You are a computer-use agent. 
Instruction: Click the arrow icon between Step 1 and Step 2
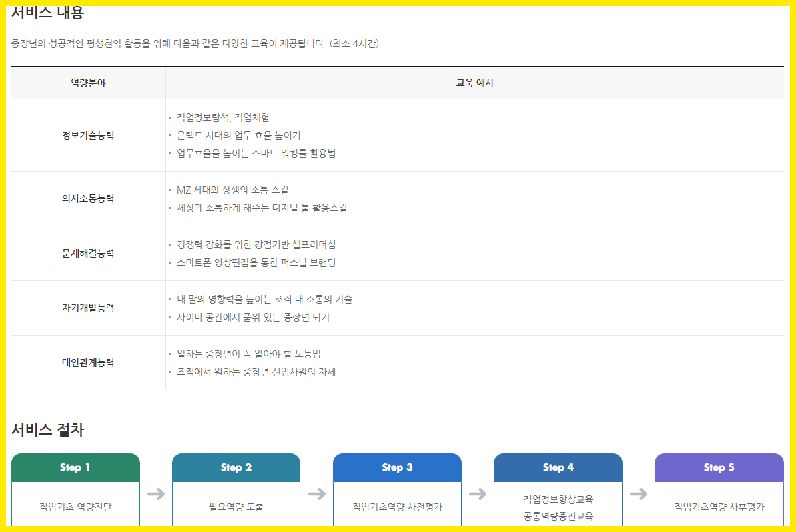click(156, 494)
